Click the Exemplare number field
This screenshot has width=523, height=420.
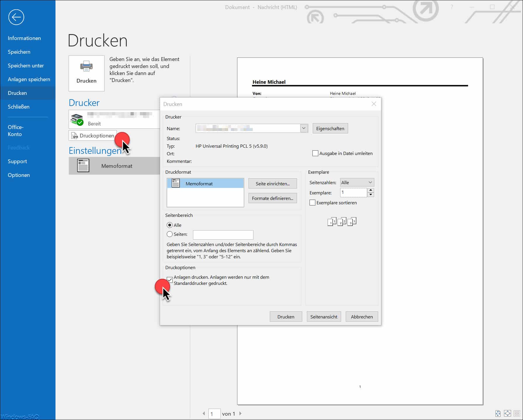point(354,192)
